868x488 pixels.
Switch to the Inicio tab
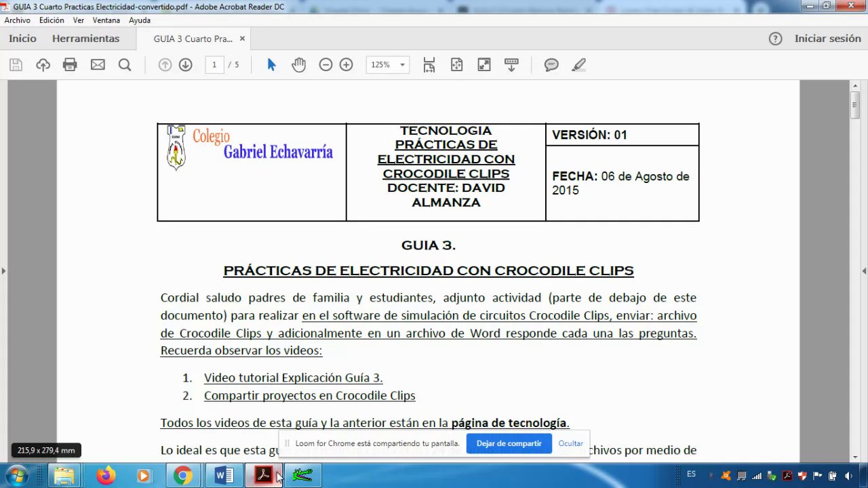[22, 39]
